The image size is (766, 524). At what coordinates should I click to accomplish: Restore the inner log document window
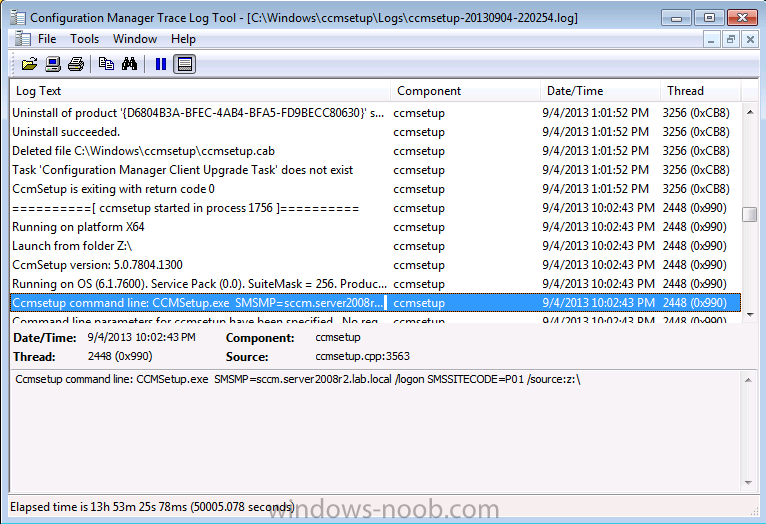(731, 39)
